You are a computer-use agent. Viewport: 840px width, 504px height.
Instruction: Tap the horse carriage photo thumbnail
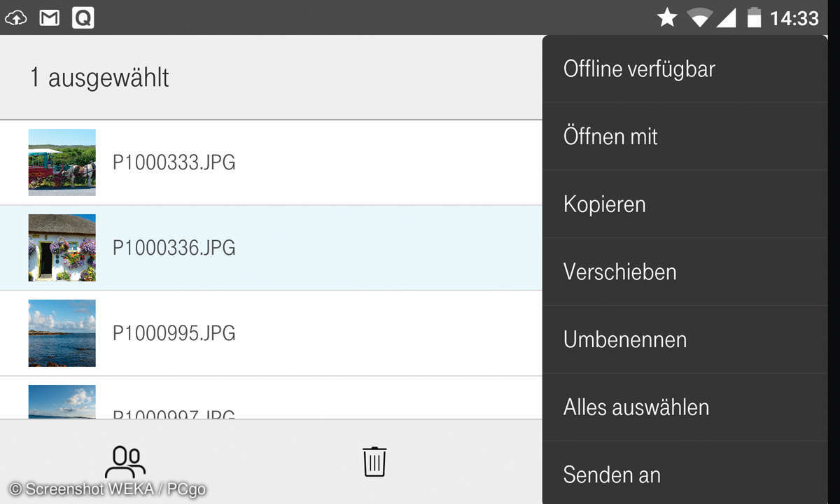tap(62, 162)
